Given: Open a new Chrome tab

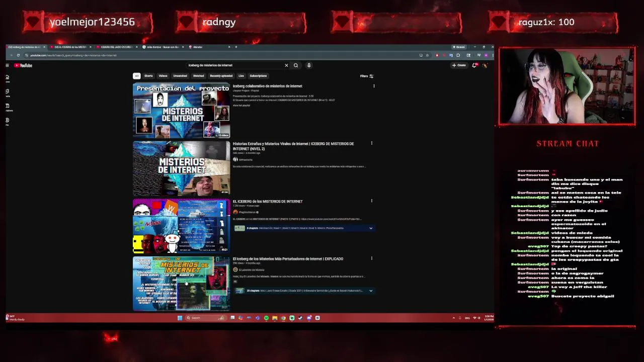Looking at the screenshot, I should pos(236,47).
